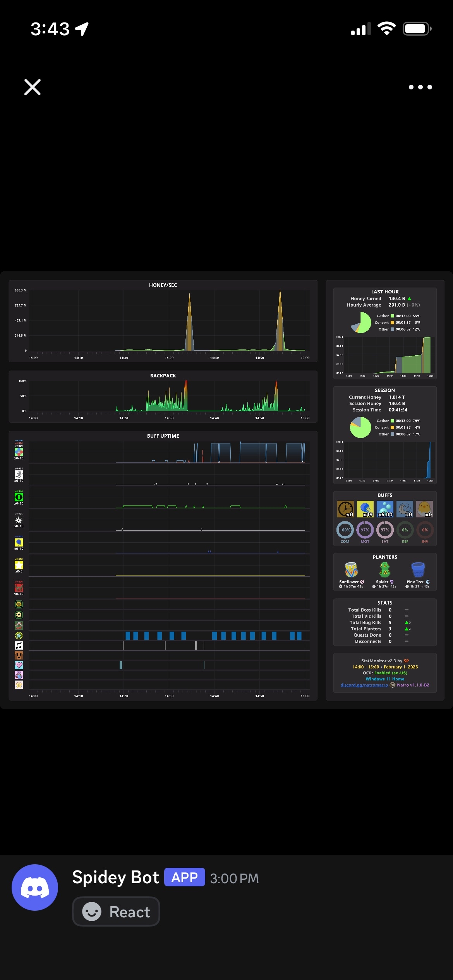Tap the chick buff icon in Buffs
The width and height of the screenshot is (453, 980).
[424, 509]
